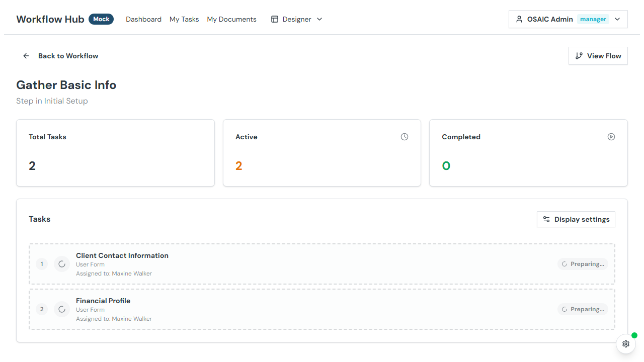Click the user icon next to OSAIC Admin
This screenshot has height=362, width=644.
click(x=519, y=19)
